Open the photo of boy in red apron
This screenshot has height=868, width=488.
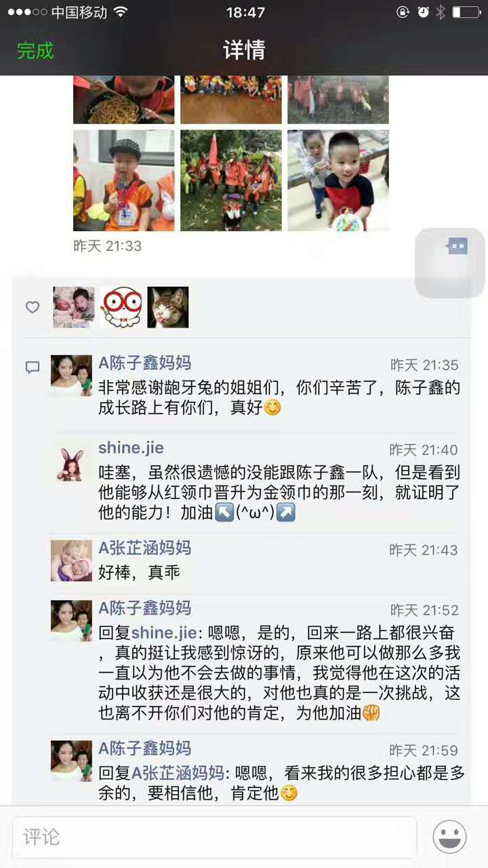[x=338, y=180]
